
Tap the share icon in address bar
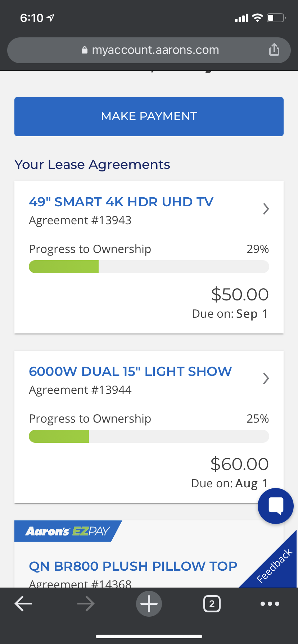click(274, 50)
